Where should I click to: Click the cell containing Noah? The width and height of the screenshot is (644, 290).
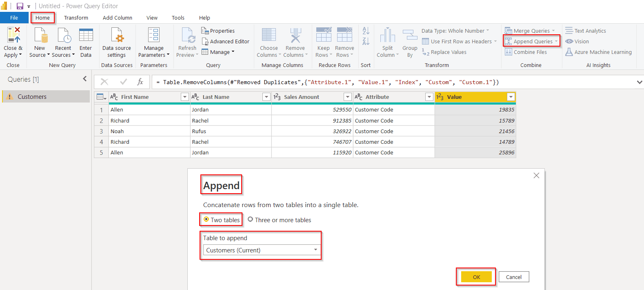click(149, 131)
